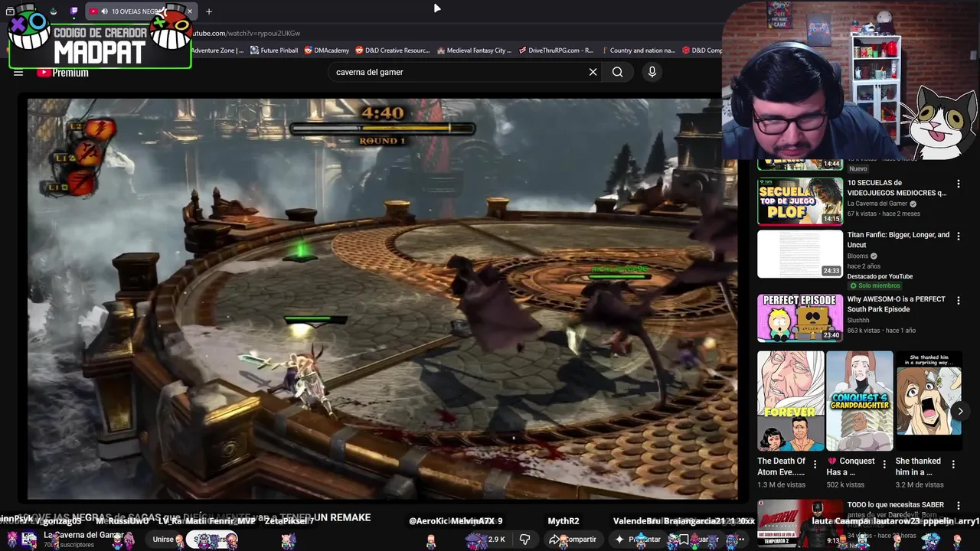This screenshot has width=980, height=551.
Task: Open the YouTube guide hamburger menu
Action: [18, 73]
